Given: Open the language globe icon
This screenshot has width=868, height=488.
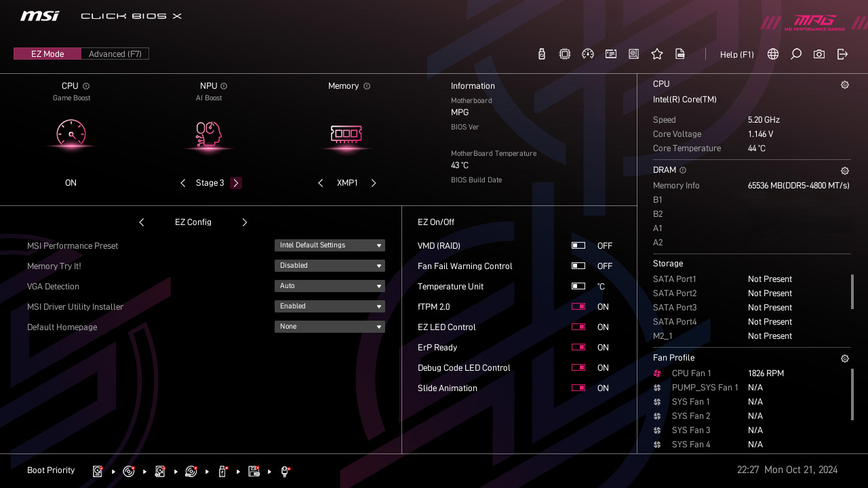Looking at the screenshot, I should coord(772,54).
